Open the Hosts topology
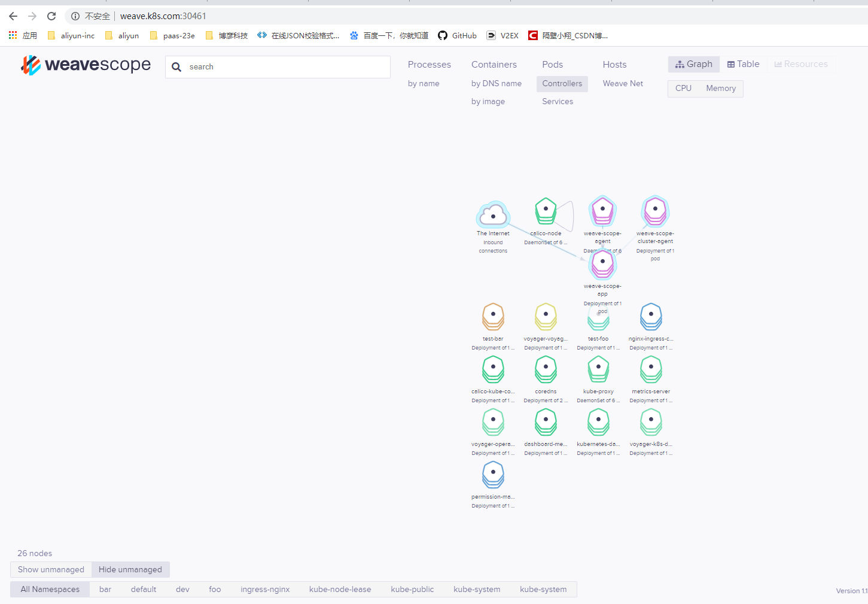868x604 pixels. click(x=615, y=65)
